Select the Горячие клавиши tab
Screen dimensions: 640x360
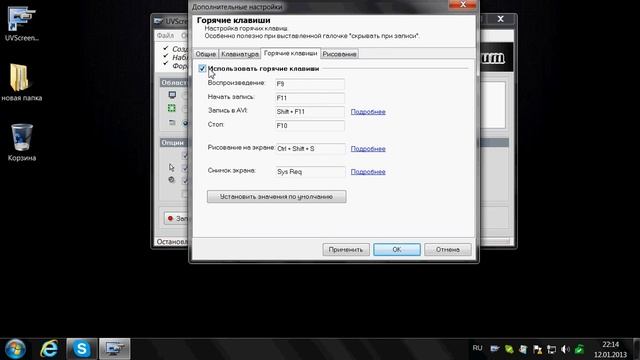coord(290,53)
